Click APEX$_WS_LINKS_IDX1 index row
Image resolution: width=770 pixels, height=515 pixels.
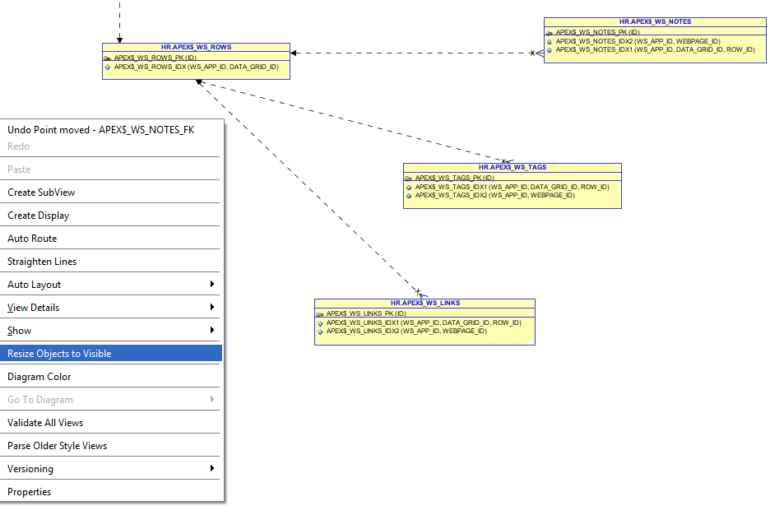tap(424, 323)
